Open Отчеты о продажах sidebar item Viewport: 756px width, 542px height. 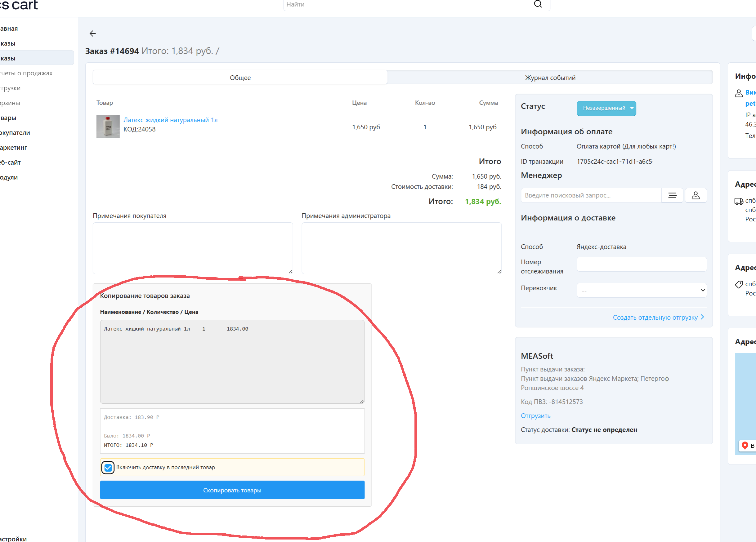[27, 73]
